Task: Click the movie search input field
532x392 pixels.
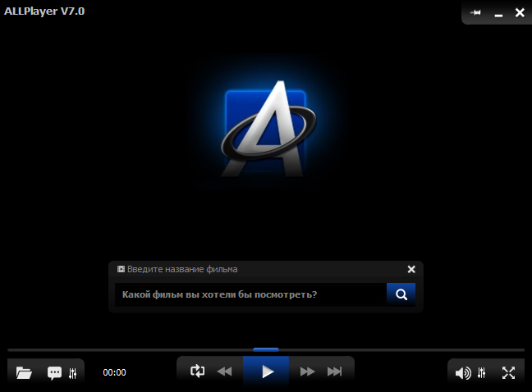Action: (250, 294)
